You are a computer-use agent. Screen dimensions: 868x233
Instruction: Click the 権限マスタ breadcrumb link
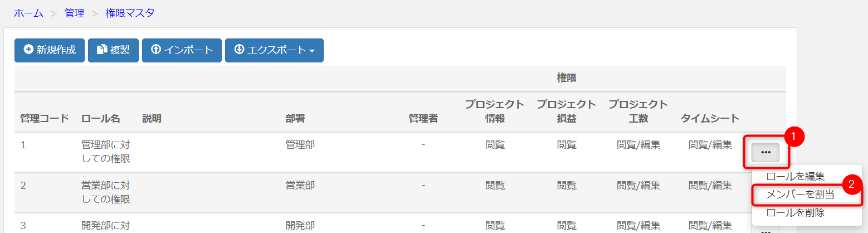pos(130,13)
